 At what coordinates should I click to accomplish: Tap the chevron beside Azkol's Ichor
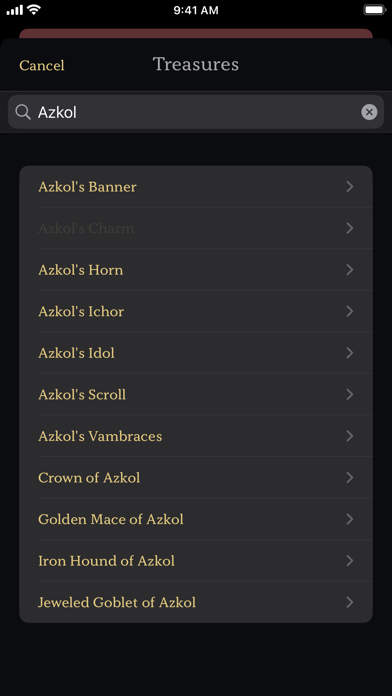[350, 311]
